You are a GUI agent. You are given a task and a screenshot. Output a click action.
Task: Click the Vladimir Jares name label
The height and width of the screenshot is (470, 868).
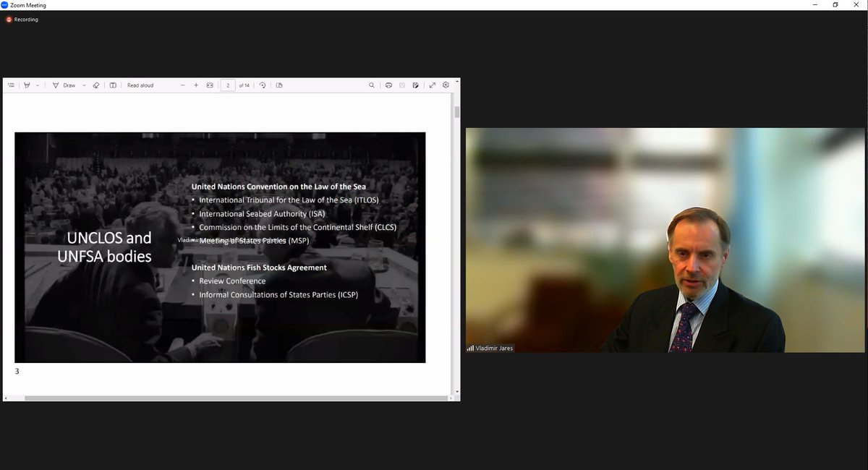pyautogui.click(x=494, y=348)
